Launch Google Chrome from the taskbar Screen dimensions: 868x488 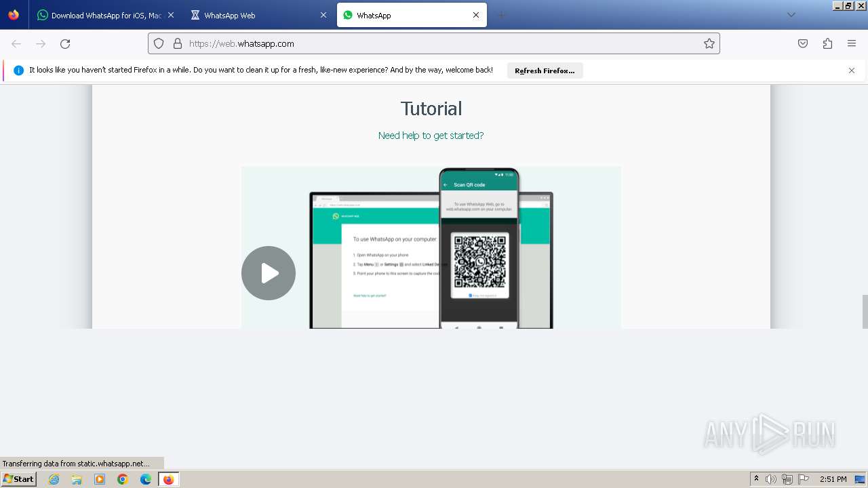pyautogui.click(x=123, y=479)
